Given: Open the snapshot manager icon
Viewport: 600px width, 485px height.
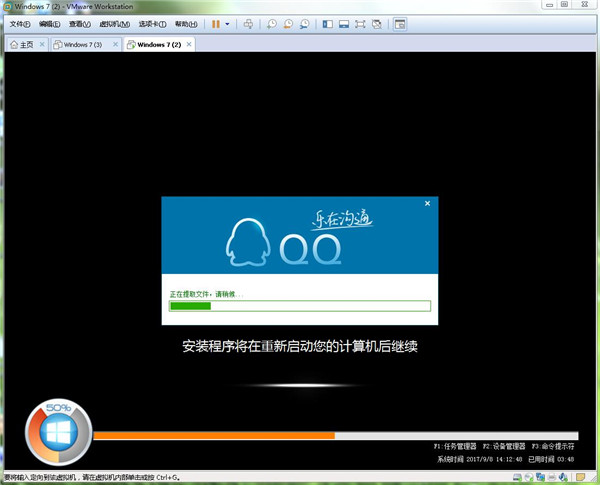Looking at the screenshot, I should 305,24.
